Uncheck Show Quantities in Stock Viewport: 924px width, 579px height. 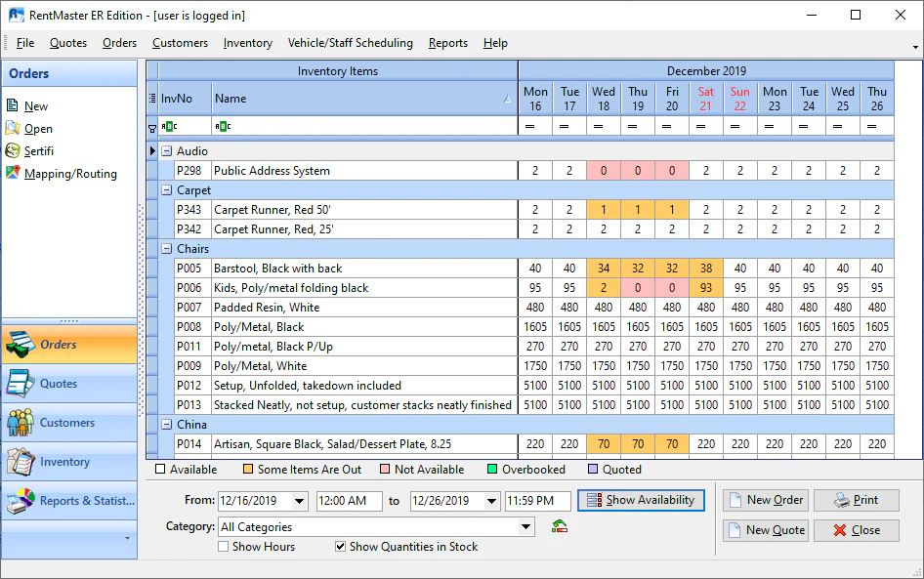(340, 547)
